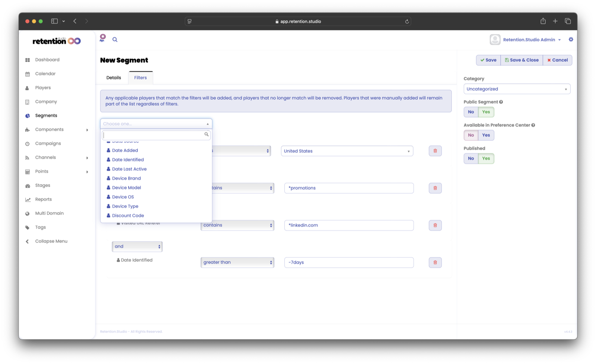Collapse the sidebar menu
This screenshot has height=364, width=596.
(x=51, y=241)
